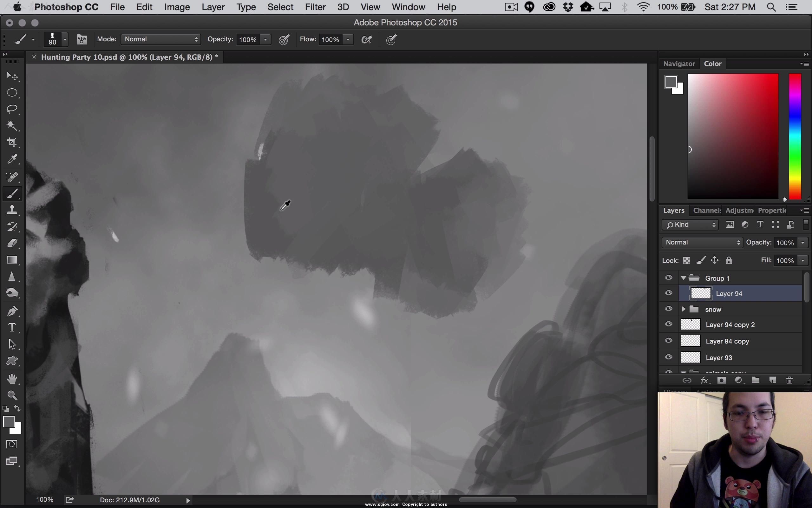Switch to the Channels tab

(707, 211)
